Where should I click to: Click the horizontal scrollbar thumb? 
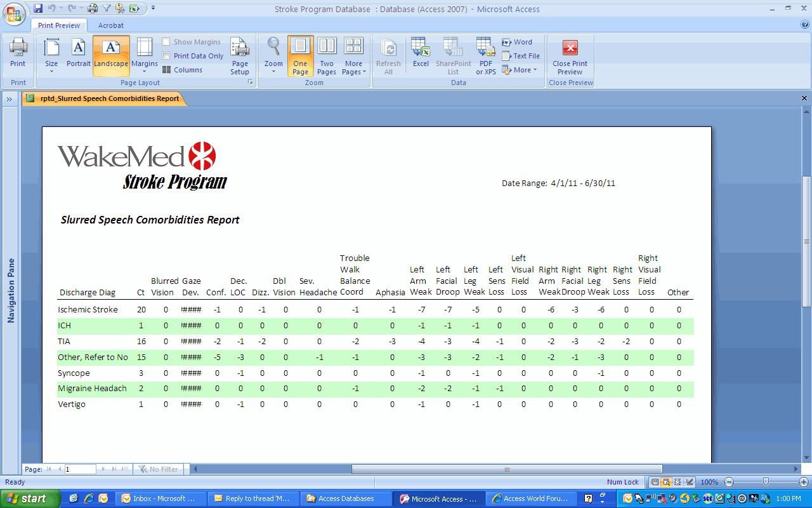(x=507, y=469)
